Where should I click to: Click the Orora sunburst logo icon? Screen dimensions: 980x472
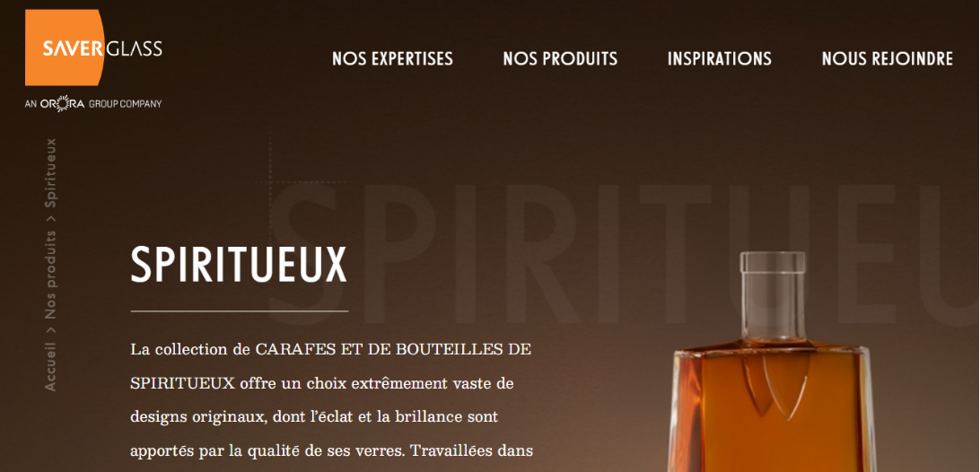coord(63,104)
